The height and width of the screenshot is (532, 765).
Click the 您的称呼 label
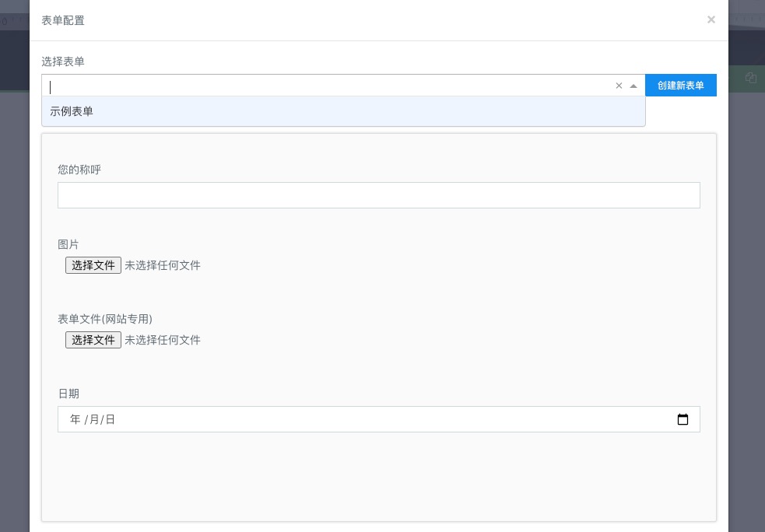(x=79, y=170)
